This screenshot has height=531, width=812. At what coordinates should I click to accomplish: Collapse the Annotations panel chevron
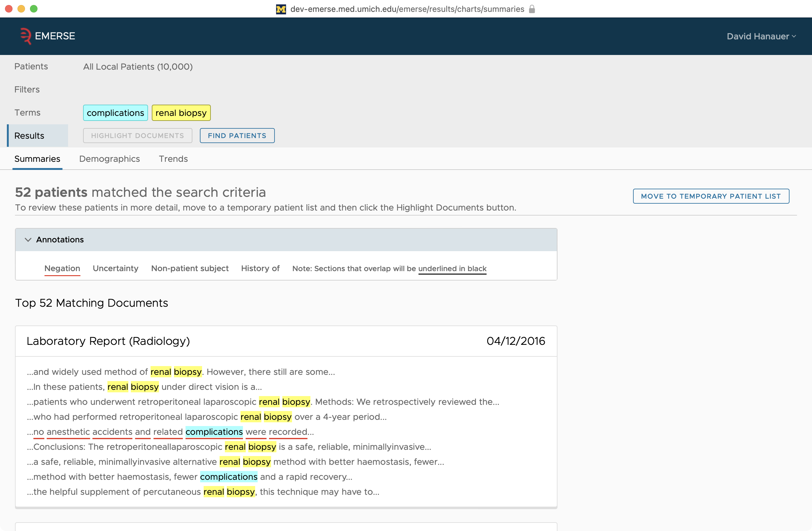pyautogui.click(x=28, y=240)
